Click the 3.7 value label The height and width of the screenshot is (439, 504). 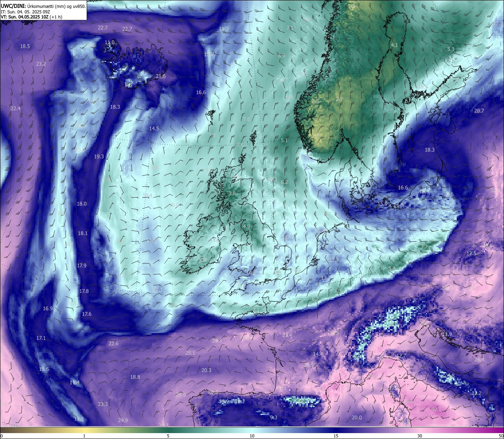click(x=424, y=247)
